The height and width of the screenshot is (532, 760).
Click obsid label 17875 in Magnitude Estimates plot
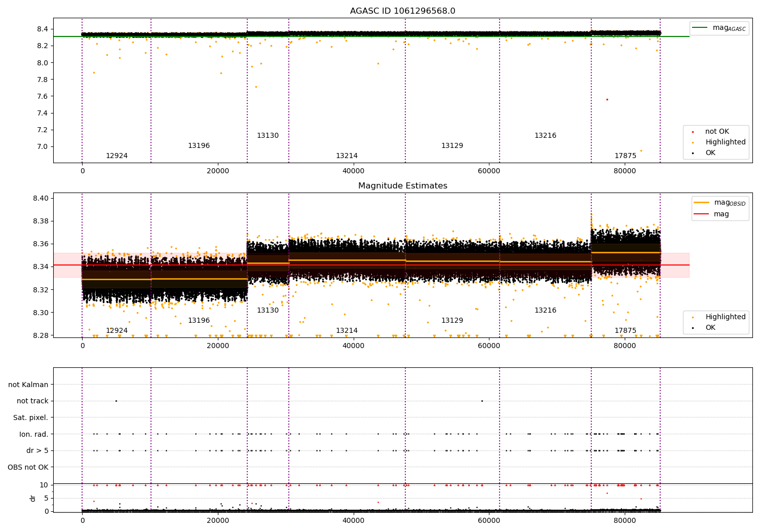click(625, 331)
